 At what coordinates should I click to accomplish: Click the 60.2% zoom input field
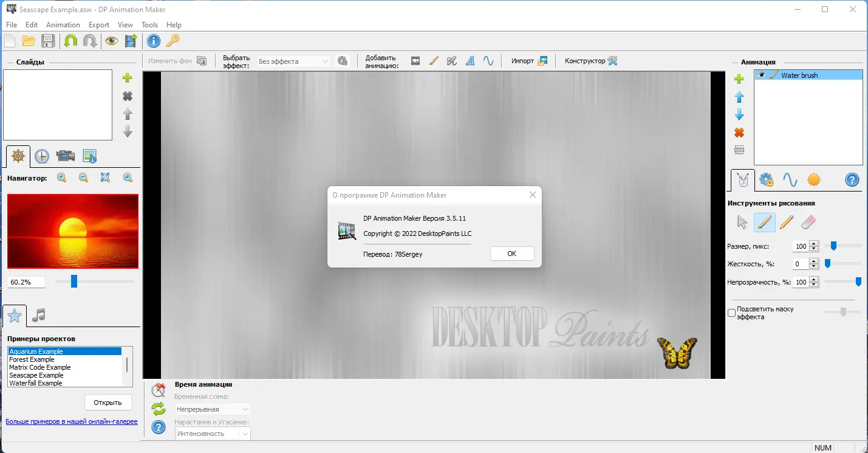point(27,282)
